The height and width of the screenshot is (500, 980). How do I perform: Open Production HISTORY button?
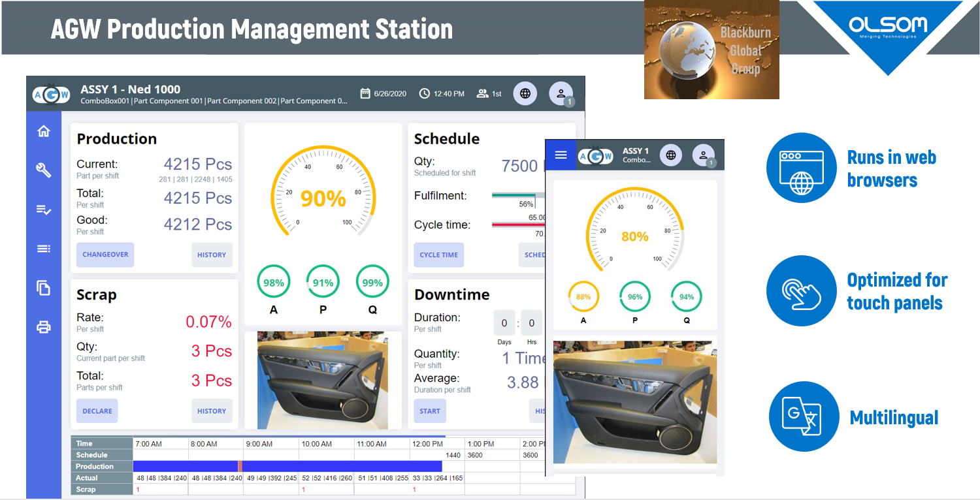pyautogui.click(x=212, y=255)
